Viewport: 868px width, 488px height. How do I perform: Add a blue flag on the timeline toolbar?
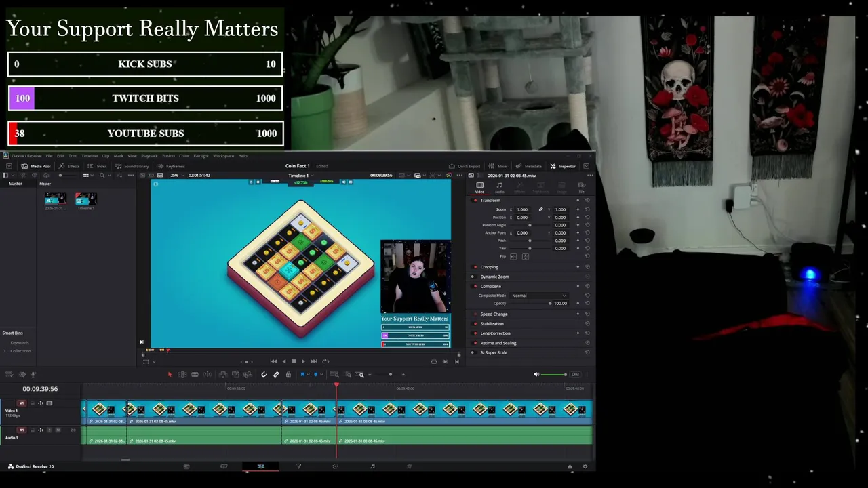coord(302,374)
